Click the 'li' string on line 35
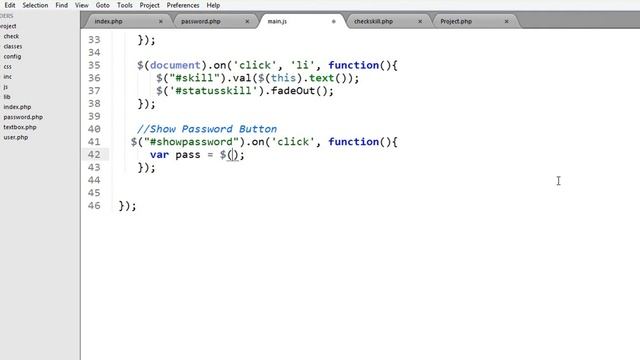This screenshot has width=640, height=360. pos(302,65)
